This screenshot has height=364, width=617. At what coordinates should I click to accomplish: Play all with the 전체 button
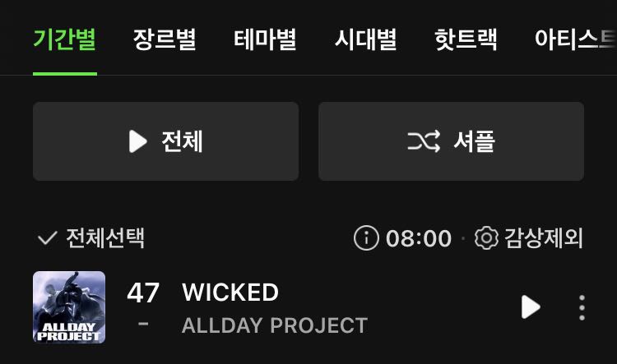[x=165, y=141]
